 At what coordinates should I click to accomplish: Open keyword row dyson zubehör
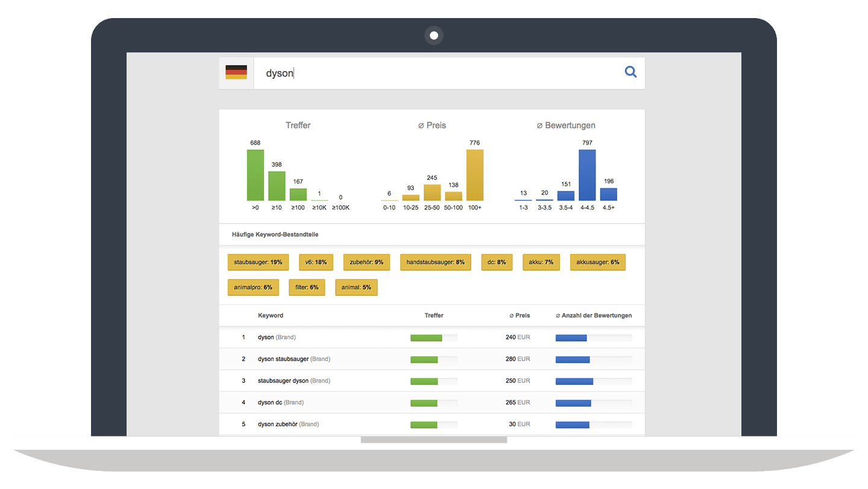click(432, 424)
